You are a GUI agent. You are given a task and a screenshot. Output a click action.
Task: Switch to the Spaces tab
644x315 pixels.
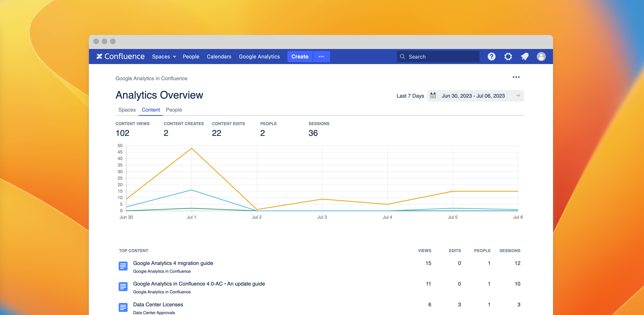127,110
